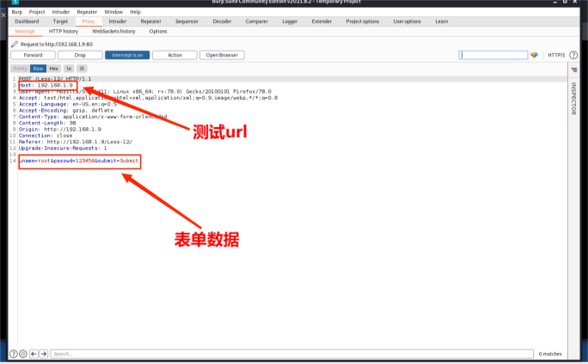Open the Repeater menu in menu bar
This screenshot has width=588, height=364.
click(x=87, y=12)
